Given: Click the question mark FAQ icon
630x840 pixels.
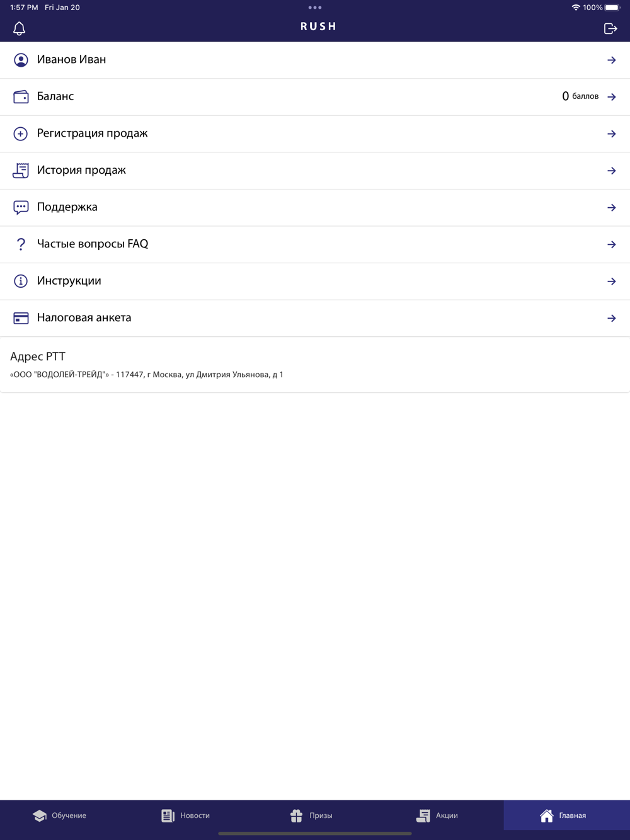Looking at the screenshot, I should pyautogui.click(x=21, y=244).
